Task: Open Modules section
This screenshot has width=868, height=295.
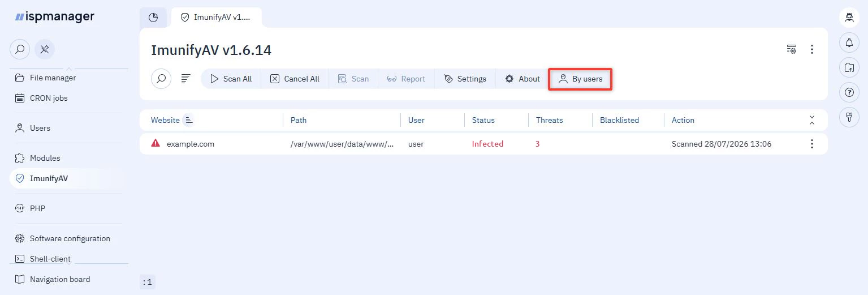Action: [x=37, y=158]
